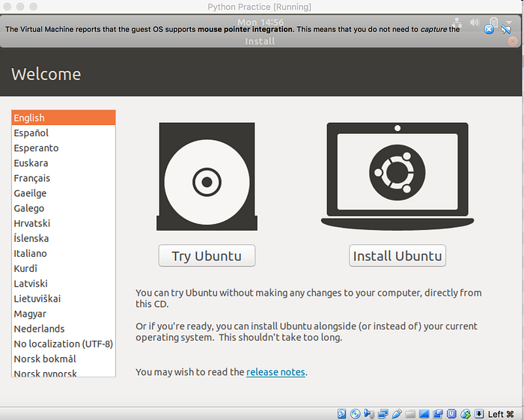Screen dimensions: 524x420
Task: Select No localization (UTF-8) option
Action: 64,344
